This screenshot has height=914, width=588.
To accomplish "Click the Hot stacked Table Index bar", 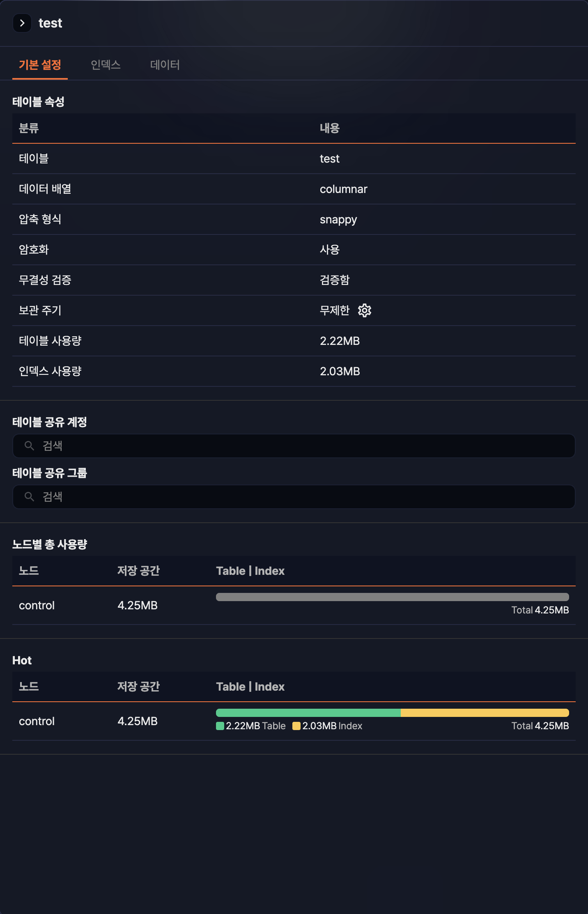I will (393, 710).
